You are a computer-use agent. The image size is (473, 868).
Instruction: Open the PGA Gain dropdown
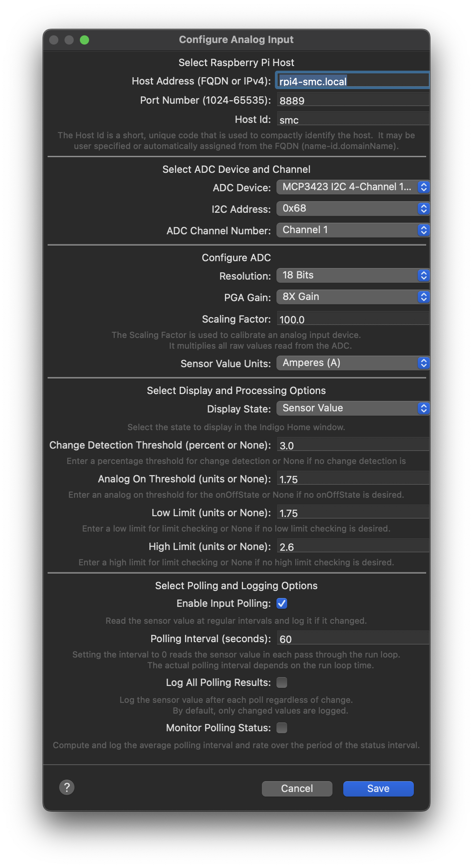353,297
